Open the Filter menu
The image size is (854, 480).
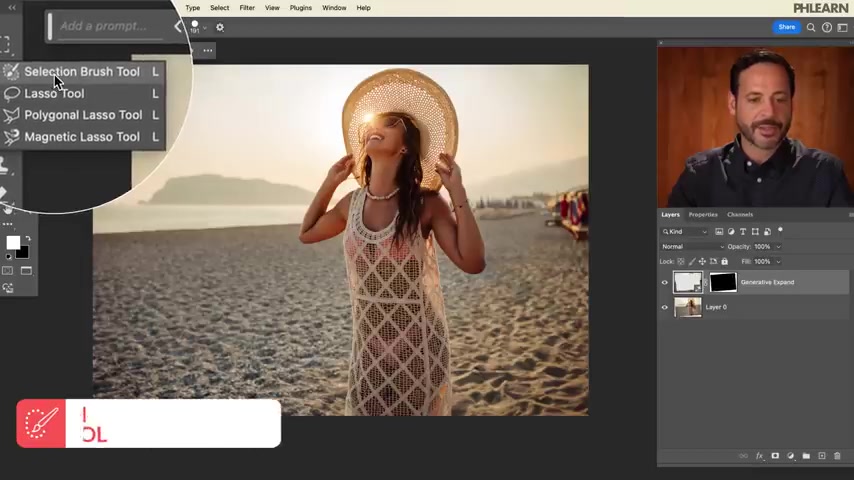247,8
